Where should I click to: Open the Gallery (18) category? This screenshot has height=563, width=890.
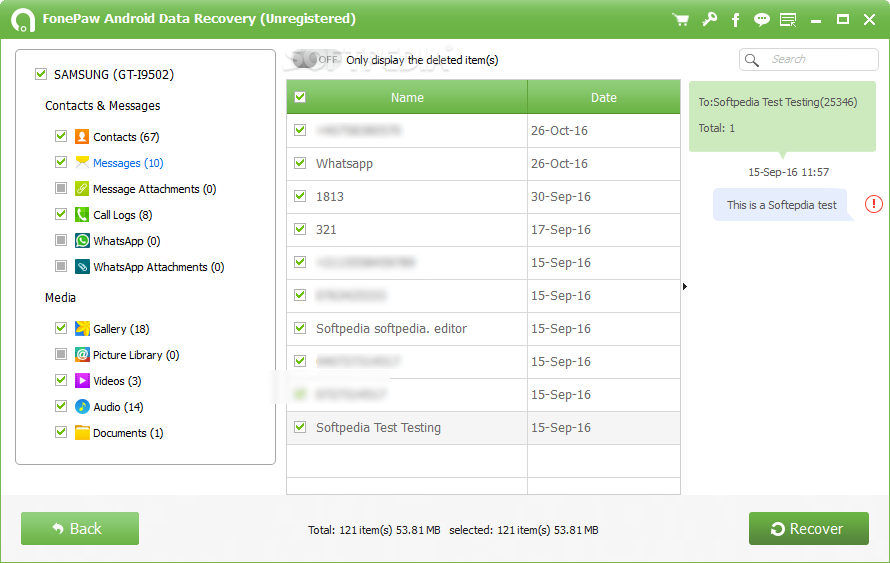tap(121, 329)
